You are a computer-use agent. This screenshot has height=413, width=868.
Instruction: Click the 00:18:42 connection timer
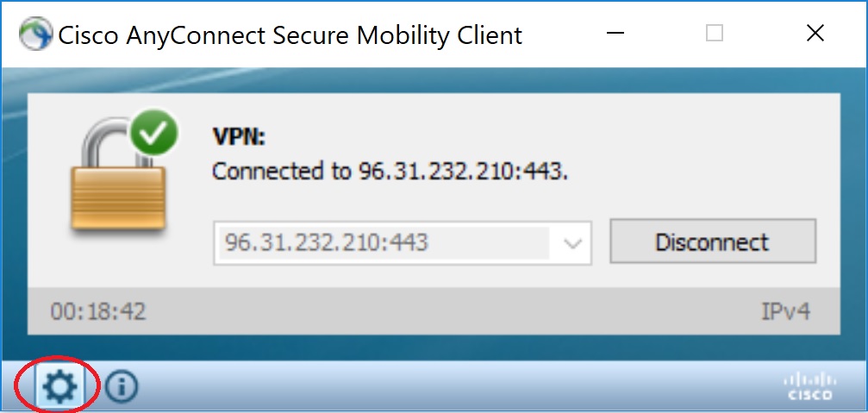[98, 311]
